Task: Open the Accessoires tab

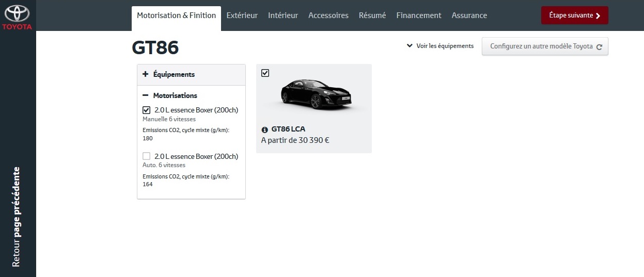Action: (x=328, y=15)
